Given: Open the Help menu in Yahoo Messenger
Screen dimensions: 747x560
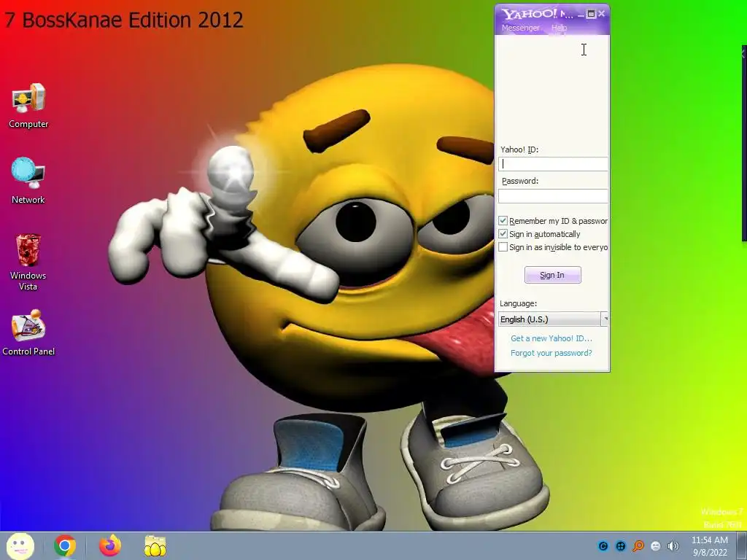Looking at the screenshot, I should coord(560,28).
